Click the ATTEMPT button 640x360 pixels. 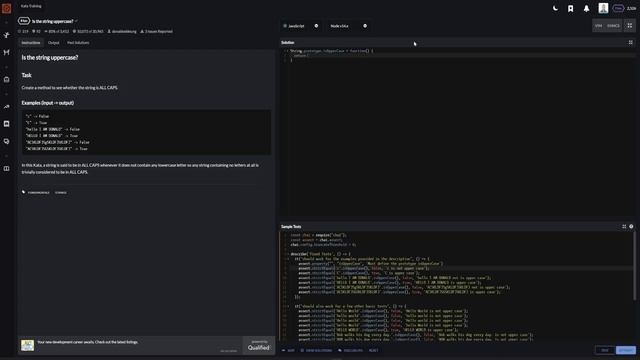point(626,350)
